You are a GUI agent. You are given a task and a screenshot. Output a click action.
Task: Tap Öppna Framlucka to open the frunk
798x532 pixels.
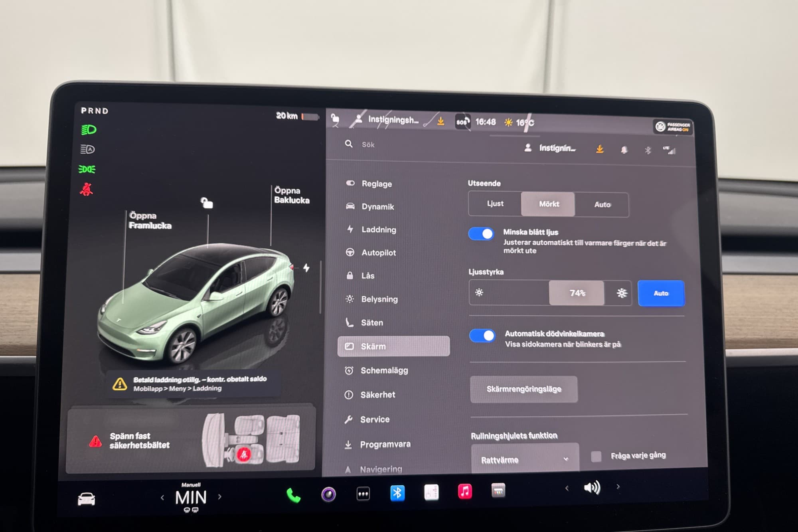[x=150, y=221]
